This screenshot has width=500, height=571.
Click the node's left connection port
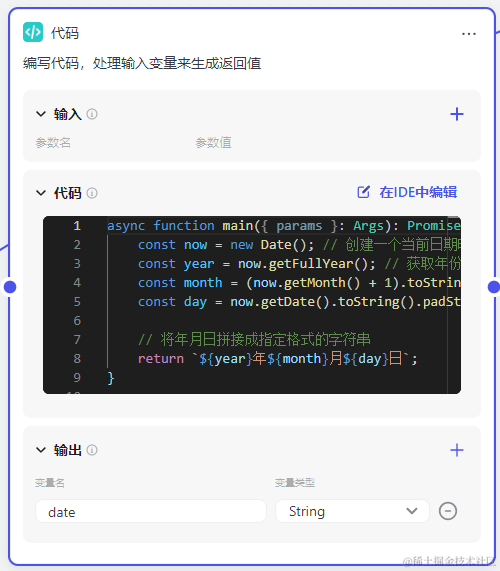coord(10,287)
